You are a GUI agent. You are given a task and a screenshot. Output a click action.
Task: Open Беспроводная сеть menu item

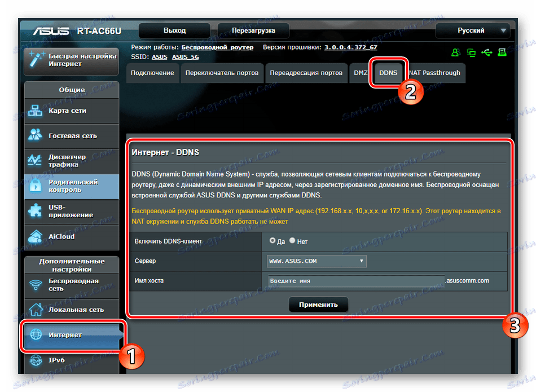72,285
